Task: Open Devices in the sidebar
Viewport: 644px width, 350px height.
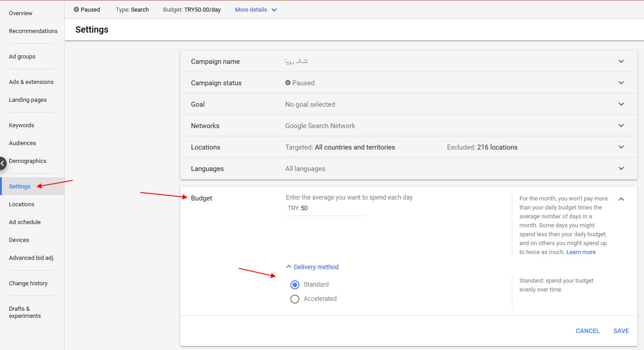Action: (19, 240)
